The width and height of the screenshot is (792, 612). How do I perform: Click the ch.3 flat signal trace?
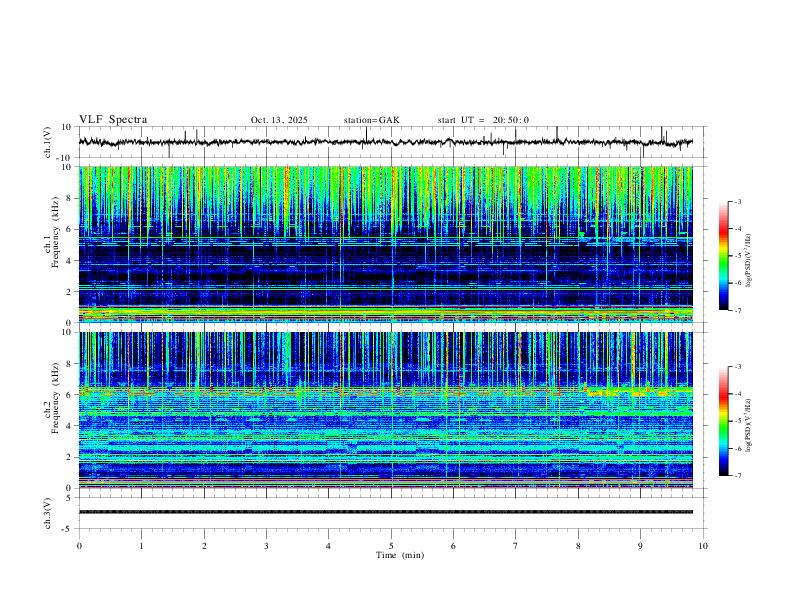tap(386, 512)
